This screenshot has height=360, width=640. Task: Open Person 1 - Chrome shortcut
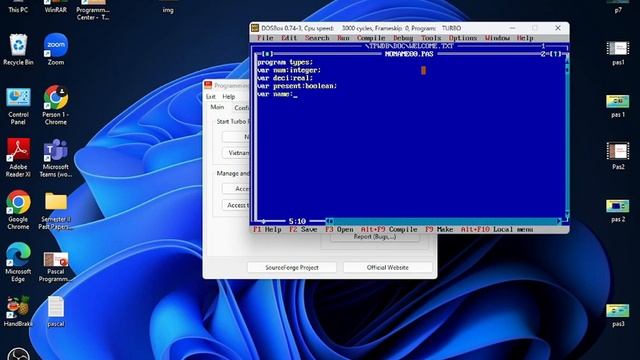click(56, 105)
